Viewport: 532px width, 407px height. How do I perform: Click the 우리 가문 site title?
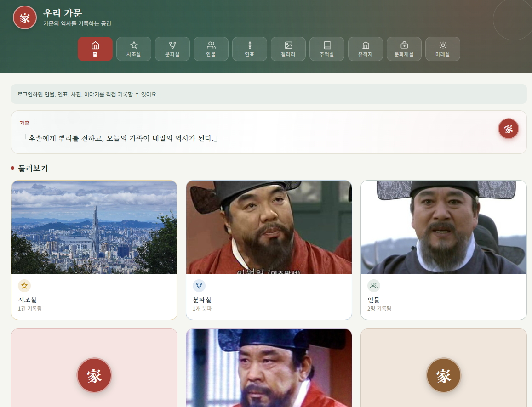tap(63, 13)
